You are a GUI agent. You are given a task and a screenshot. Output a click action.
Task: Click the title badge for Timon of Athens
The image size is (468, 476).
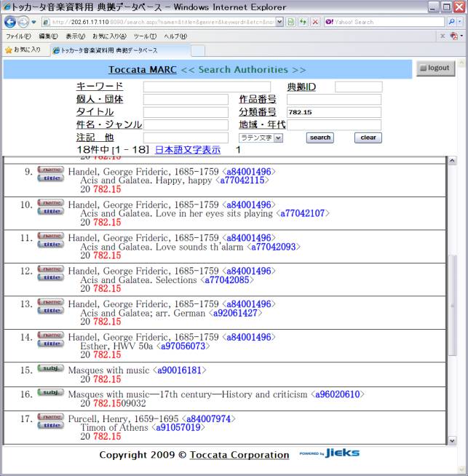coord(51,426)
